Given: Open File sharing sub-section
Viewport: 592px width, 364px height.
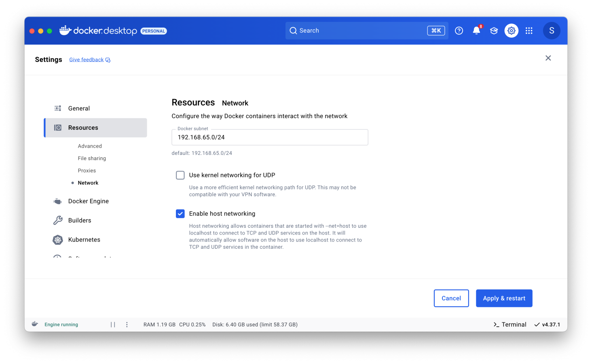Looking at the screenshot, I should click(x=92, y=158).
